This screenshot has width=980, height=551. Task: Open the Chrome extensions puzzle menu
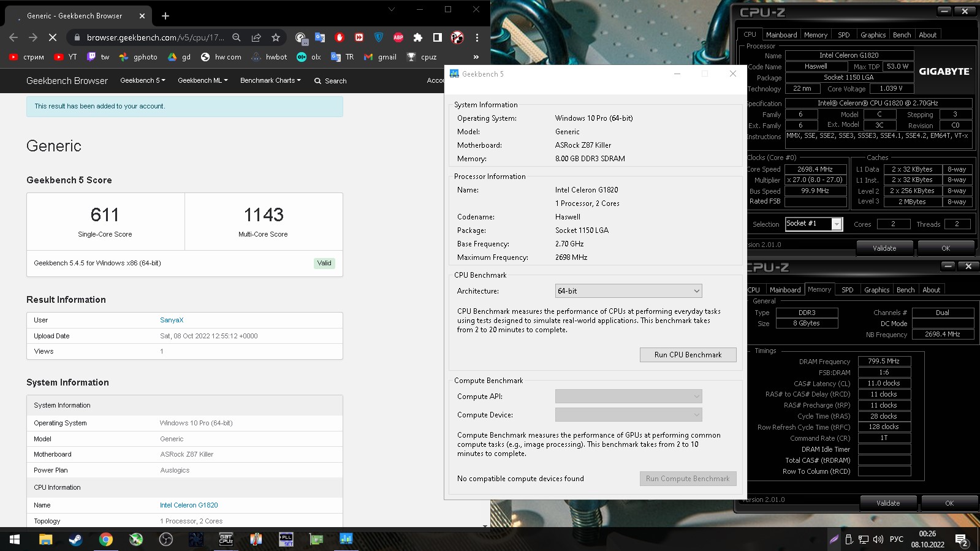[418, 37]
